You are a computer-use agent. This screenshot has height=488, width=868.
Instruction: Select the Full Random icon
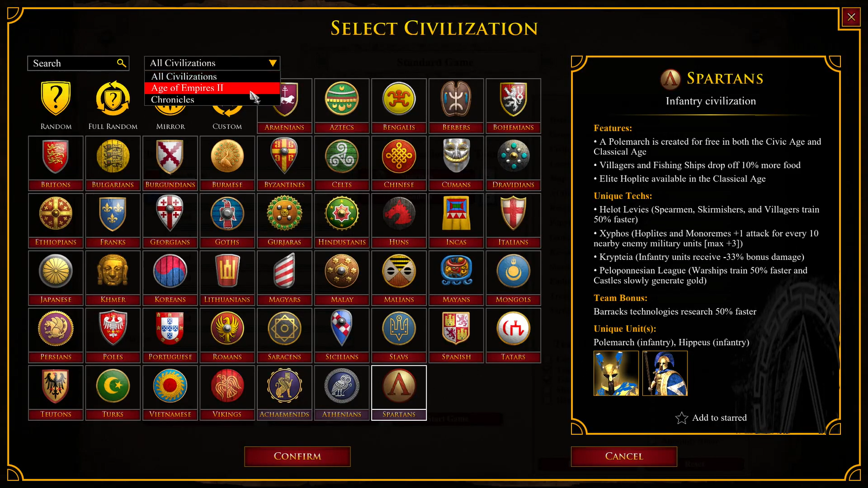click(x=113, y=99)
